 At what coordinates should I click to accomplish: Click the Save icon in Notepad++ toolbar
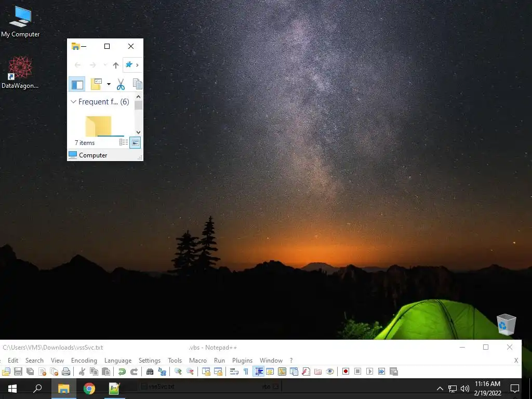(18, 371)
